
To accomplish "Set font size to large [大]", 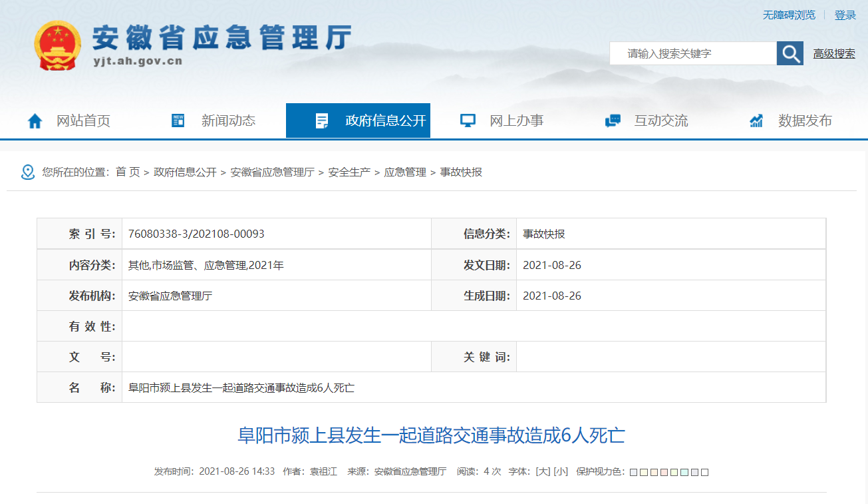I will (543, 471).
